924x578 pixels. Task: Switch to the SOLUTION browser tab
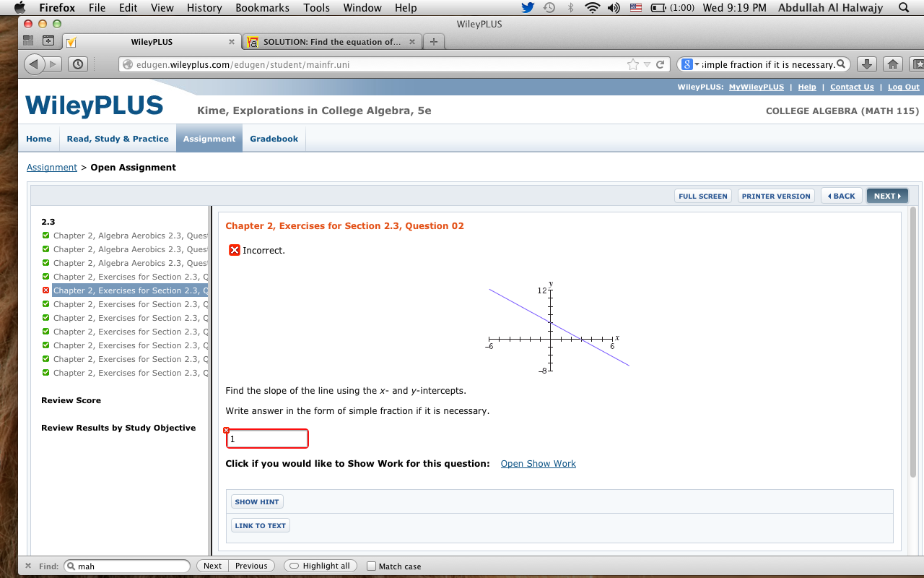(331, 42)
